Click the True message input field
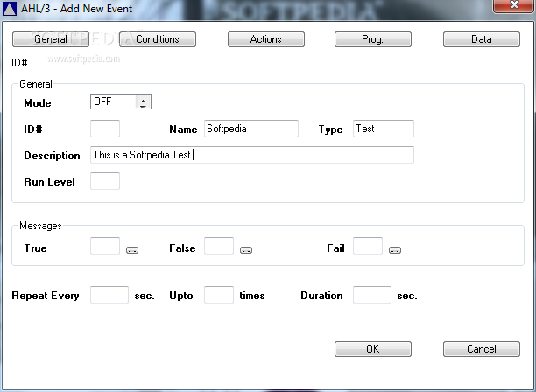This screenshot has width=536, height=392. pyautogui.click(x=105, y=246)
